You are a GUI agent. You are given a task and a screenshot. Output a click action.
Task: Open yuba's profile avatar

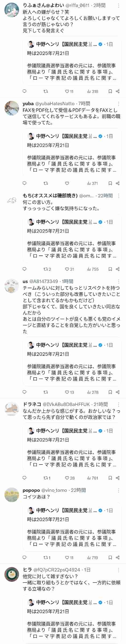point(12,108)
